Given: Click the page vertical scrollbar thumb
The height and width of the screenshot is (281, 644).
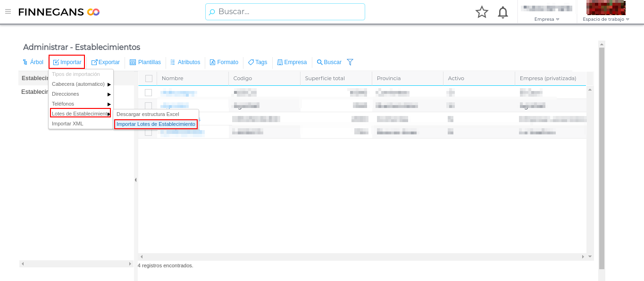Looking at the screenshot, I should tap(602, 158).
